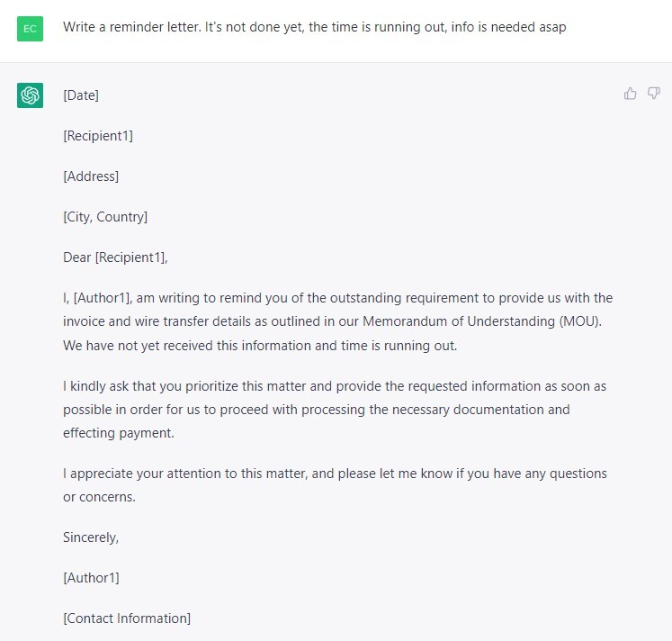Click the standalone [Recipient1] line below the date
The image size is (672, 641).
pyautogui.click(x=98, y=136)
